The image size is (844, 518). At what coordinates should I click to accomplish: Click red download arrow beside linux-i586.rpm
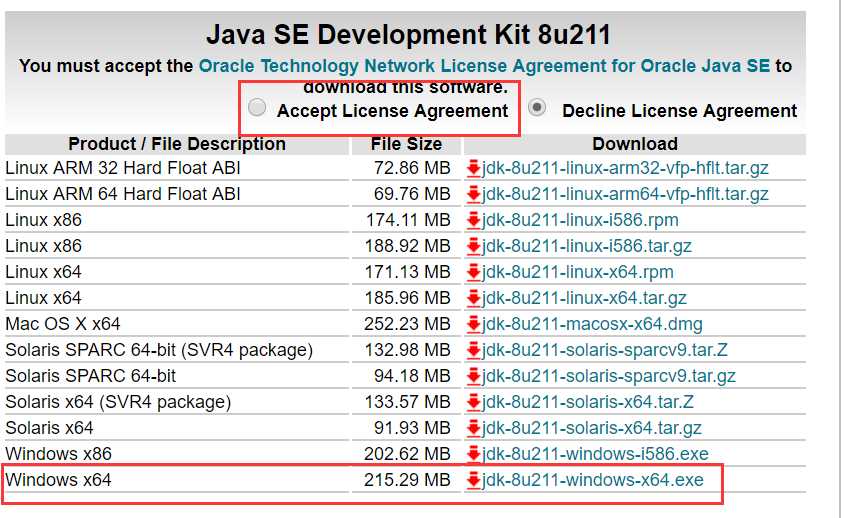[473, 220]
